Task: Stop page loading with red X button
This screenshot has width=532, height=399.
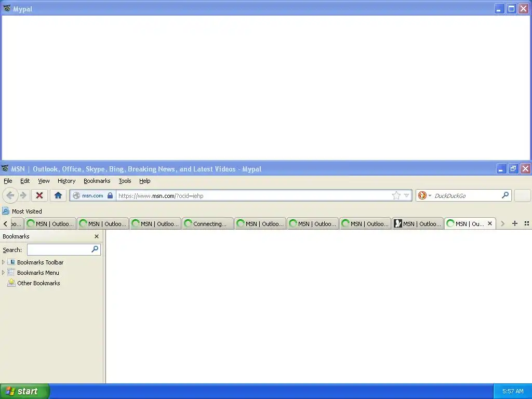Action: tap(39, 195)
